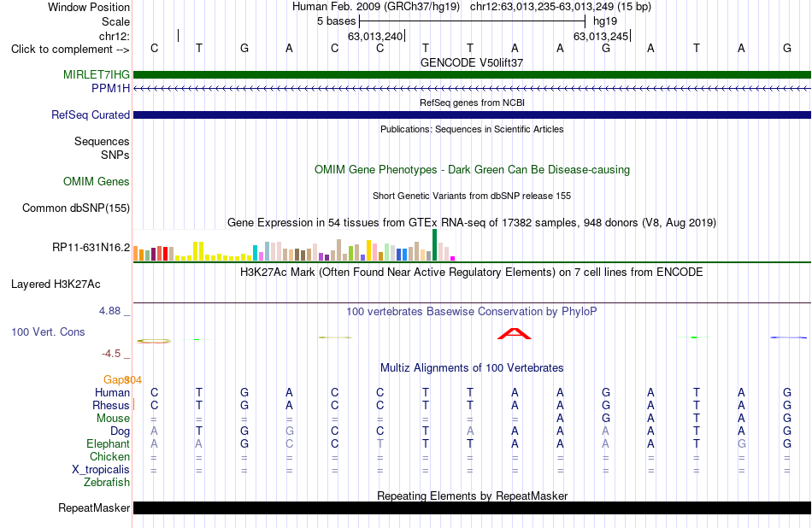
Task: Click the SNPs track label
Action: tap(115, 155)
